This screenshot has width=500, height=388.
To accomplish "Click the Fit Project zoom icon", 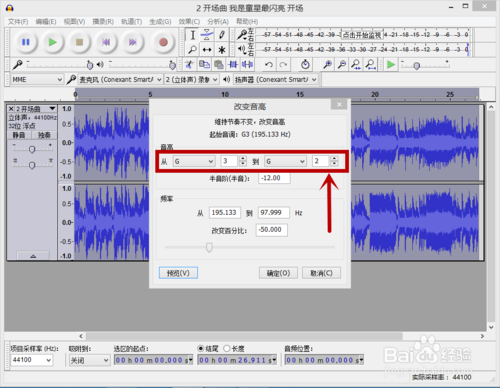I will click(370, 64).
